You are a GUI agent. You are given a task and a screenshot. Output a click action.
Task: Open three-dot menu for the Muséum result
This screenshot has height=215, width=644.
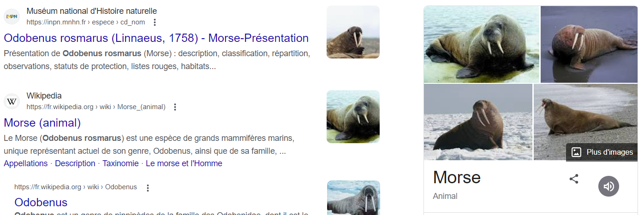155,22
